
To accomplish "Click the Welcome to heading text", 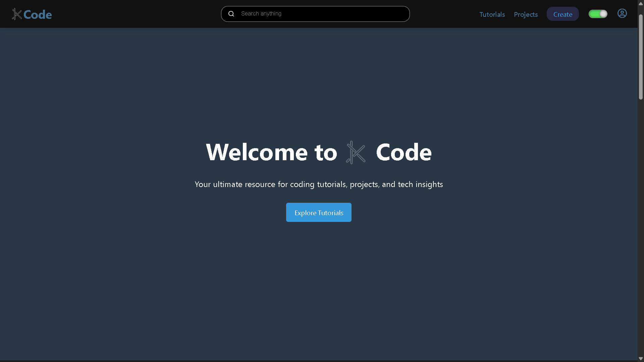I will 271,153.
